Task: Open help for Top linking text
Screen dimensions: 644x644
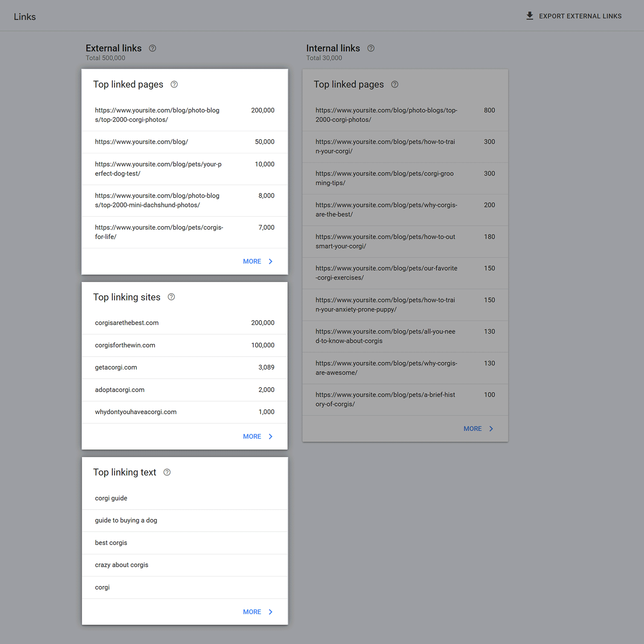Action: click(x=167, y=472)
